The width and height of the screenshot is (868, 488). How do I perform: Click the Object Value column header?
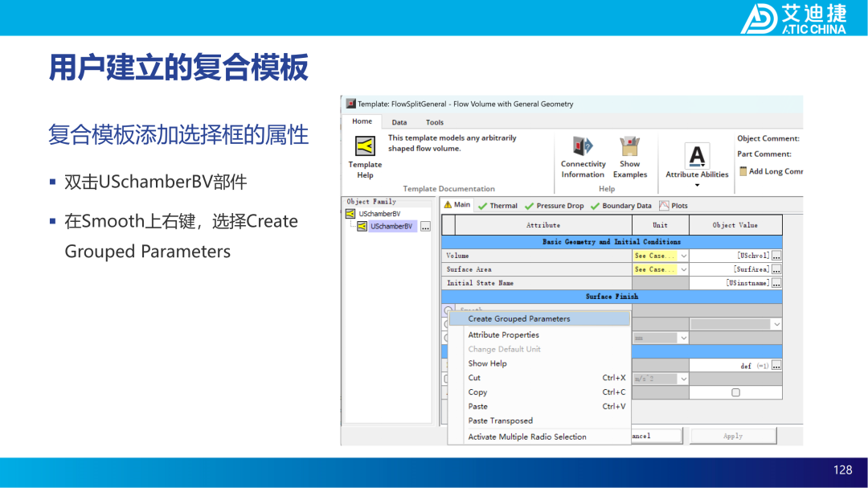pyautogui.click(x=735, y=225)
